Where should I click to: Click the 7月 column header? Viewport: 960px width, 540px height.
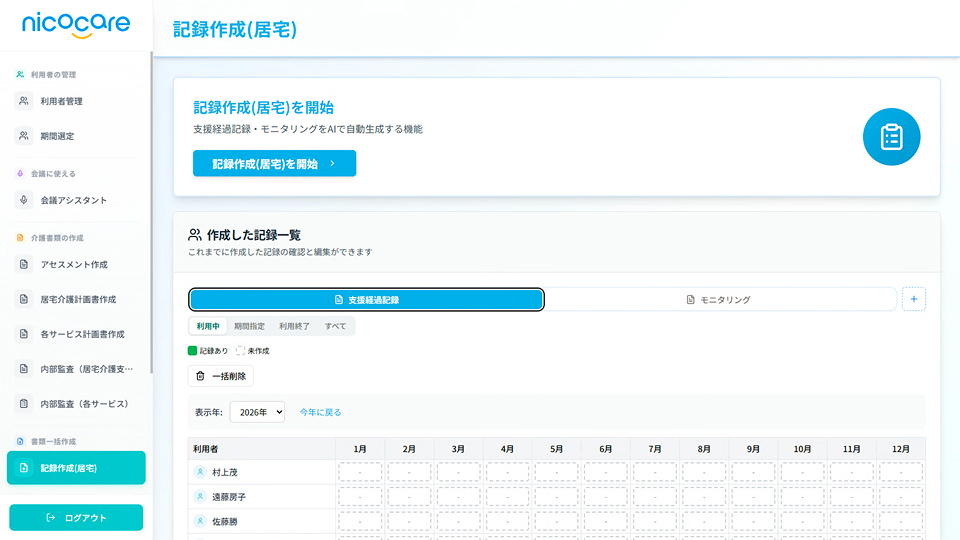click(654, 449)
